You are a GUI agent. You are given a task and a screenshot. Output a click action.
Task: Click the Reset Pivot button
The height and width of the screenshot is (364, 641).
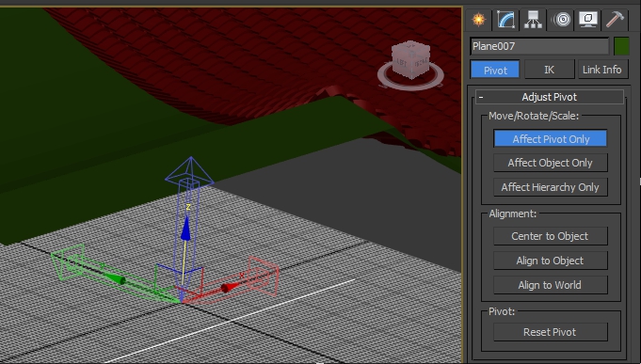coord(551,332)
